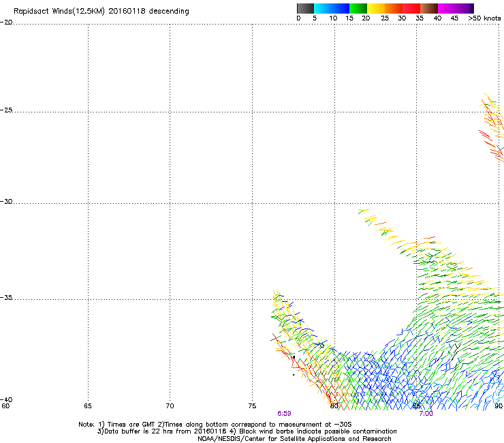Click the '>50 knots' legend label
This screenshot has height=443, width=504.
click(484, 18)
